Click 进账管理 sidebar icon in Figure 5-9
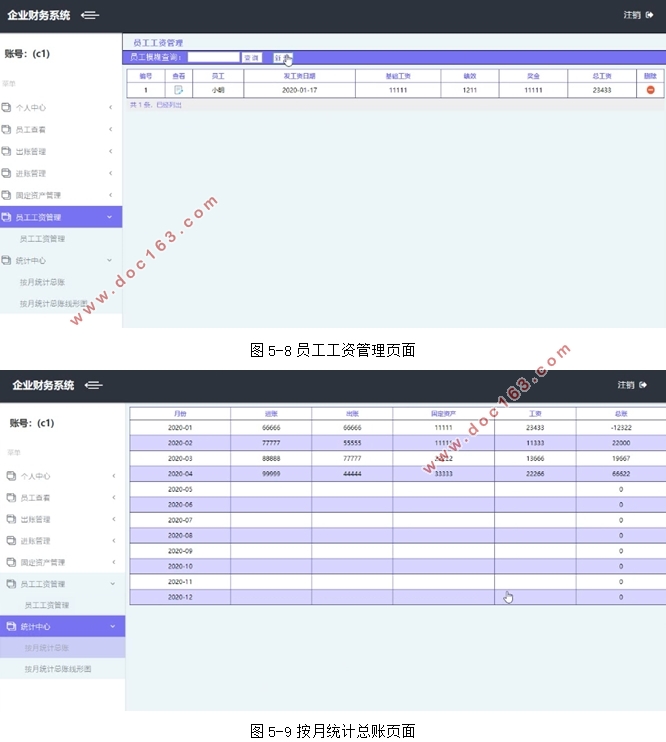Image resolution: width=666 pixels, height=742 pixels. [x=11, y=540]
